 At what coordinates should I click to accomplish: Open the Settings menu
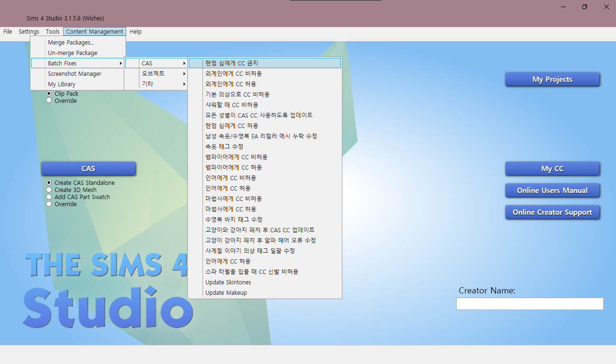coord(29,32)
